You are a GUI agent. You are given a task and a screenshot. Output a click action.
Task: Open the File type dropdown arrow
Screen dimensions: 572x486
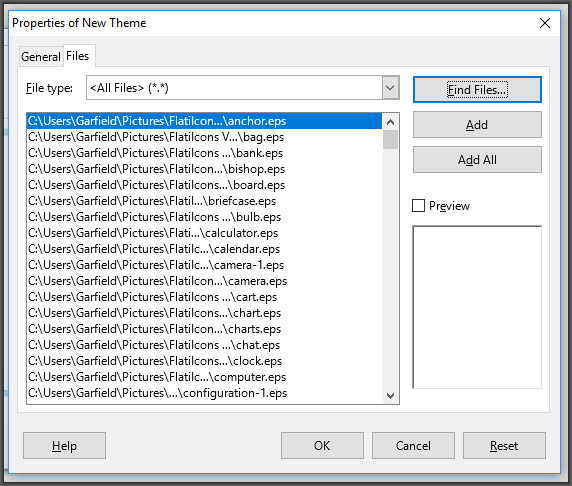[x=390, y=88]
